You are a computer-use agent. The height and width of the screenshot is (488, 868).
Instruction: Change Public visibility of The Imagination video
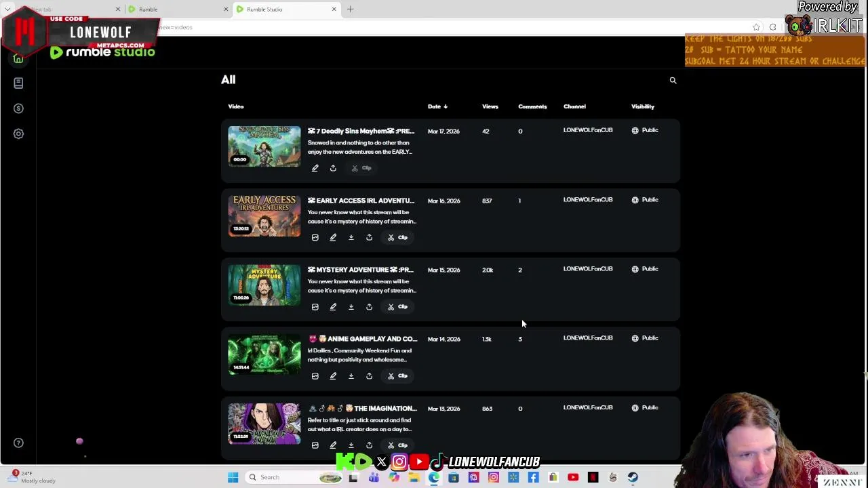point(645,407)
